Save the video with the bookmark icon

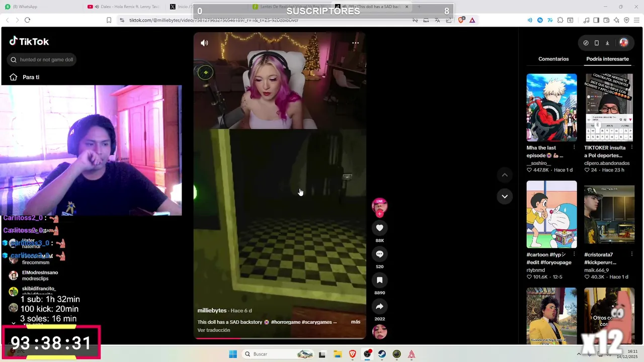(380, 280)
